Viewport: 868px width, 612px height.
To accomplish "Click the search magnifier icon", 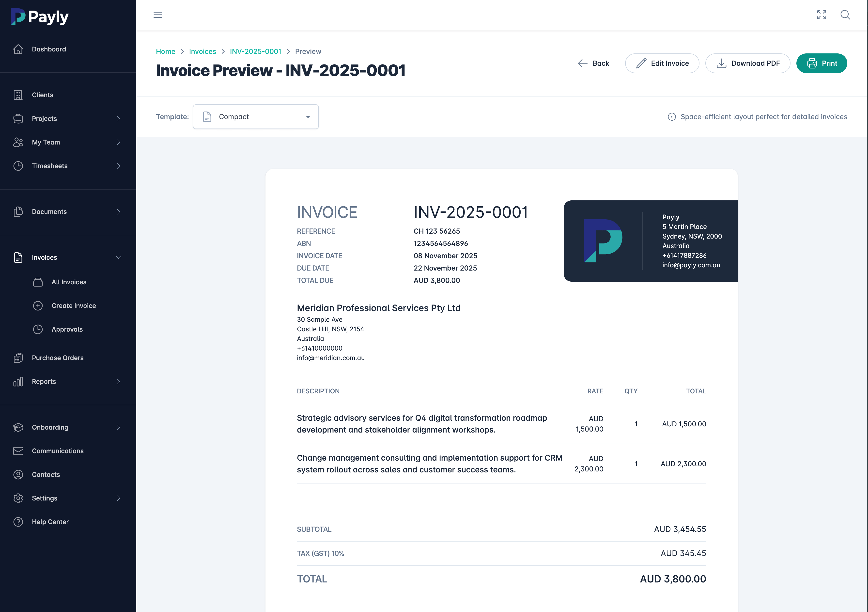I will coord(845,15).
